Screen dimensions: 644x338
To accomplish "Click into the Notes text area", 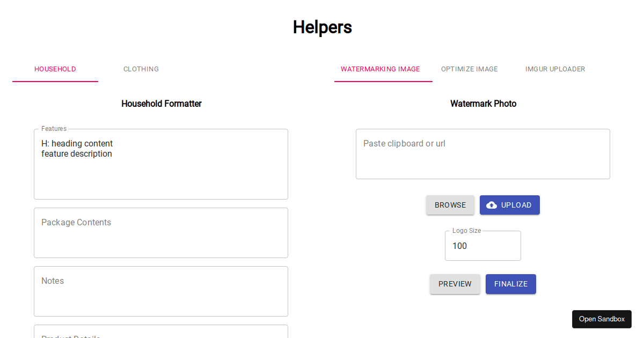I will coord(161,291).
